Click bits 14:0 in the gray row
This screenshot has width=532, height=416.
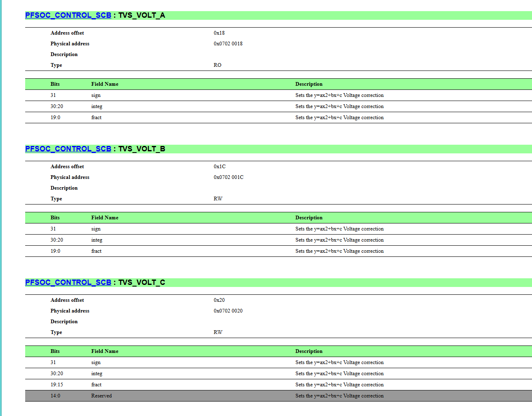[55, 396]
